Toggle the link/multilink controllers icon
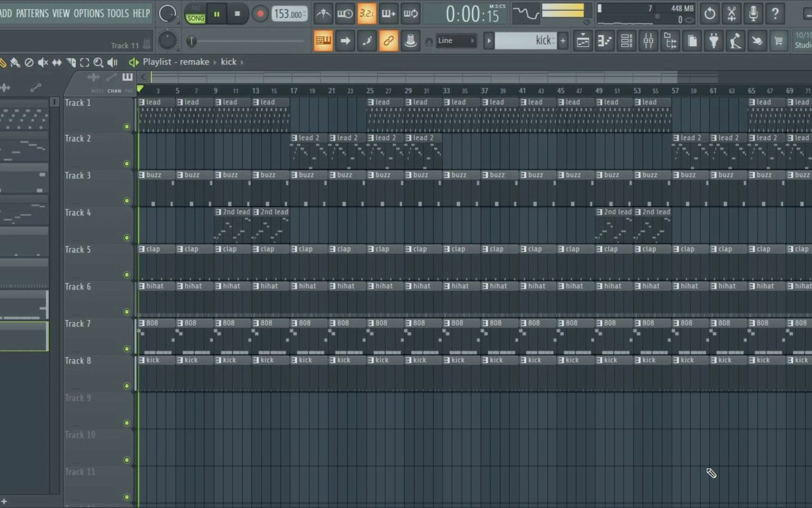 point(389,41)
